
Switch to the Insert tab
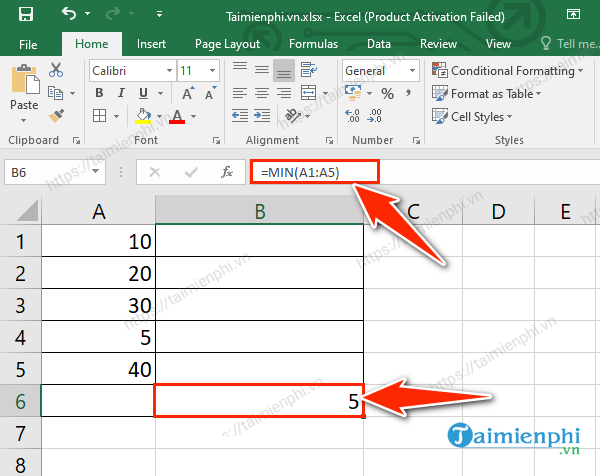coord(151,44)
